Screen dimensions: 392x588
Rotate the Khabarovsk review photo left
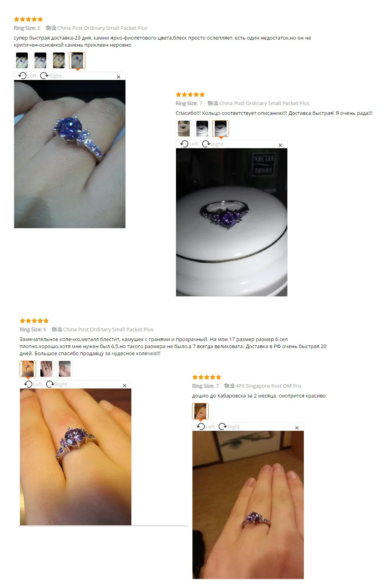(x=205, y=426)
